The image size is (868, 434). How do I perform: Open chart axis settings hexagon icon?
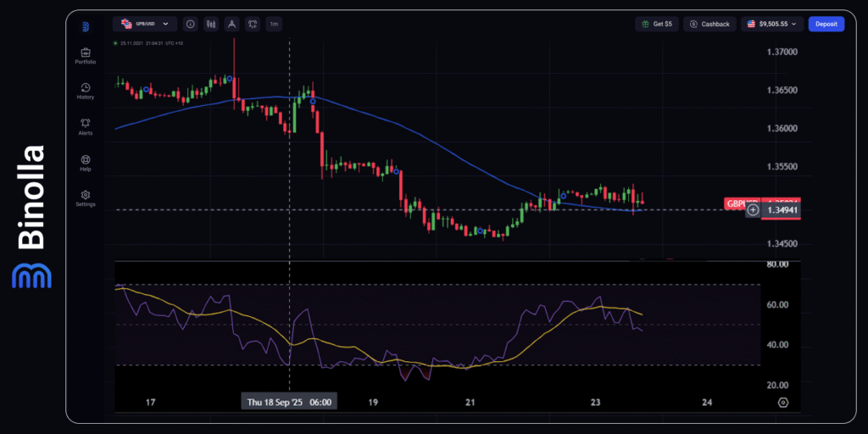783,402
